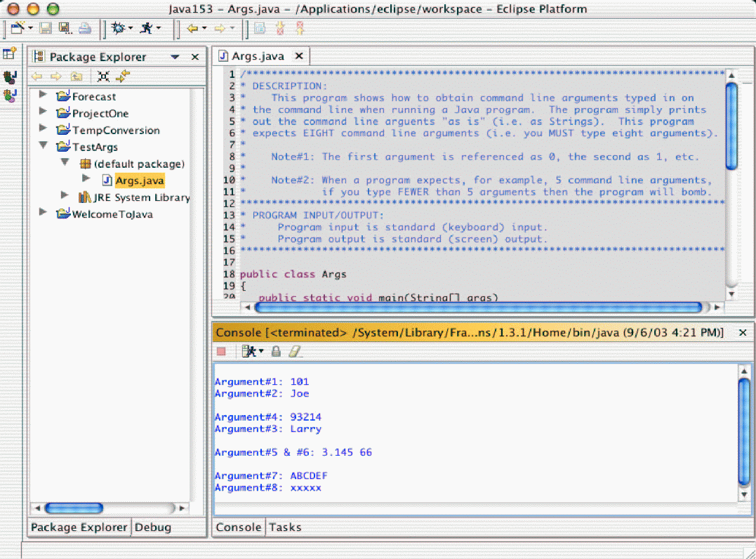Clear the Console output

(x=295, y=351)
